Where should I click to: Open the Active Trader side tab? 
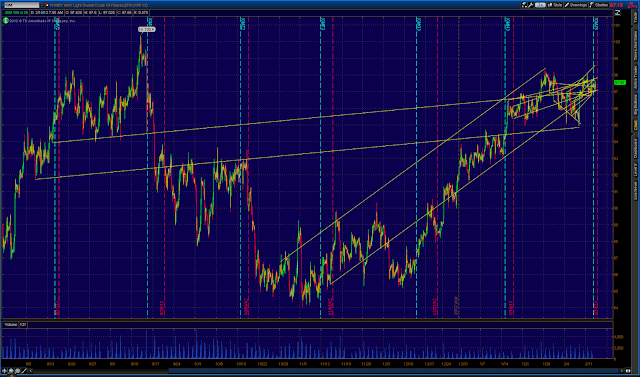636,78
